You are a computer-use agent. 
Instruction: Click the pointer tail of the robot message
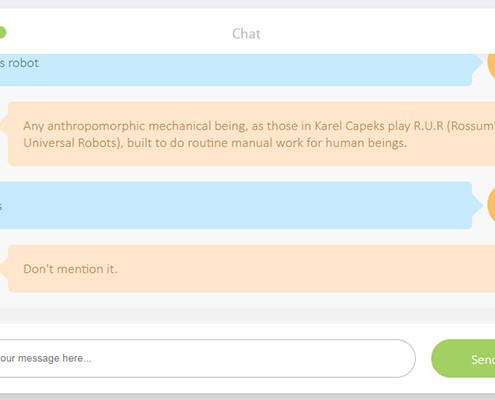(478, 62)
